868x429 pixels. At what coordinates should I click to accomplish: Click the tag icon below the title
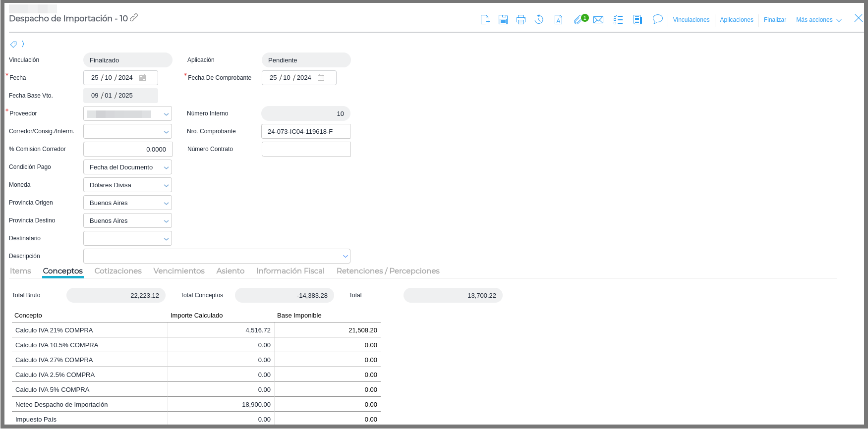point(13,45)
